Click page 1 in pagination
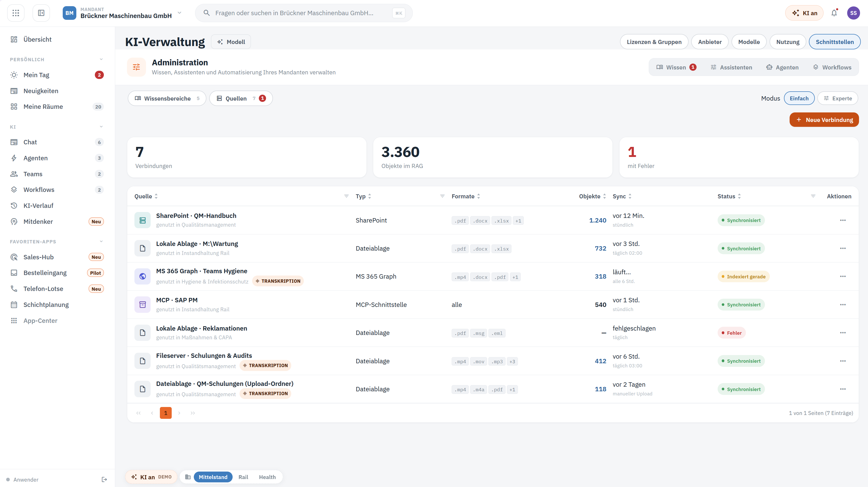868x487 pixels. 166,413
